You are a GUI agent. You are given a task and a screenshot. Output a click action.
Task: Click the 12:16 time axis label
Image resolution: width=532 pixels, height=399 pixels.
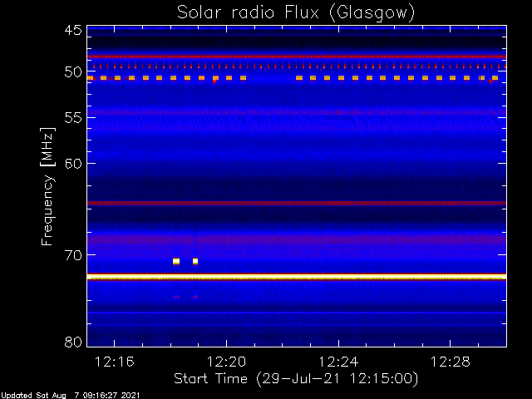point(115,362)
